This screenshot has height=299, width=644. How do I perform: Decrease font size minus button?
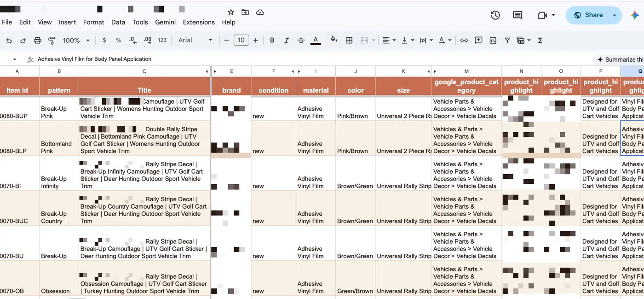[226, 41]
